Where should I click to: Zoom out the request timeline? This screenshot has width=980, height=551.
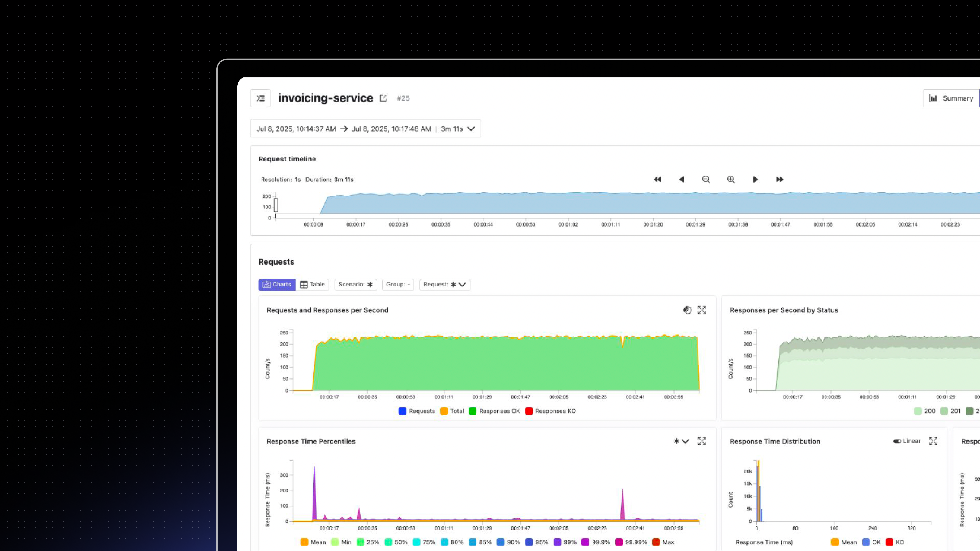(706, 179)
